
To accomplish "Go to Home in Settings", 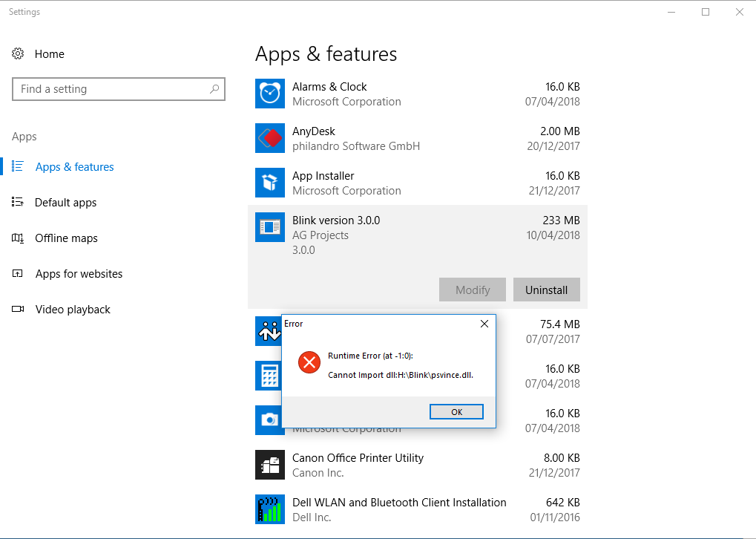I will 49,53.
